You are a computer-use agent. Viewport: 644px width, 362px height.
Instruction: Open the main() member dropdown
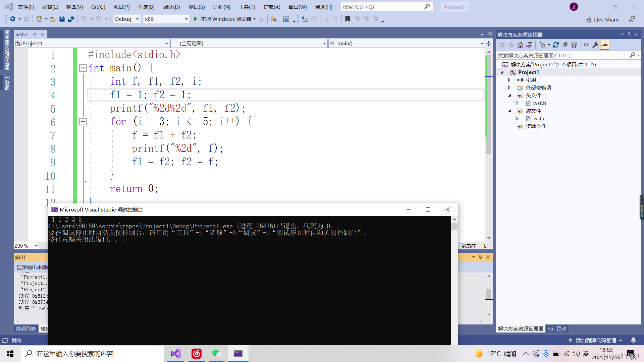pyautogui.click(x=406, y=43)
